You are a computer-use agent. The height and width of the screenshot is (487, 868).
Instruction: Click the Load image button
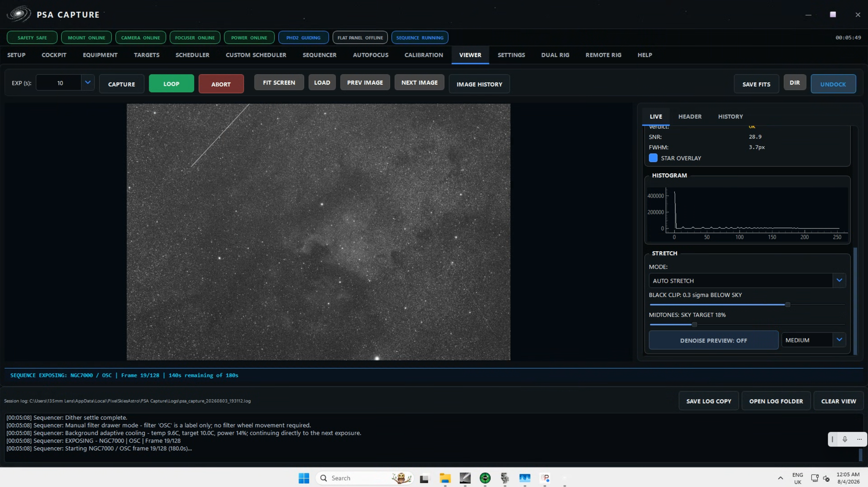pyautogui.click(x=322, y=82)
